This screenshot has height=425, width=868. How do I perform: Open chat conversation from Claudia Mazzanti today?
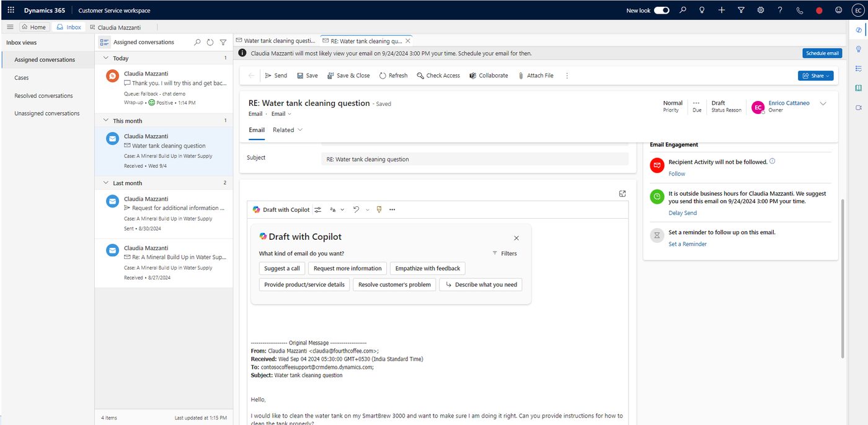pos(164,88)
